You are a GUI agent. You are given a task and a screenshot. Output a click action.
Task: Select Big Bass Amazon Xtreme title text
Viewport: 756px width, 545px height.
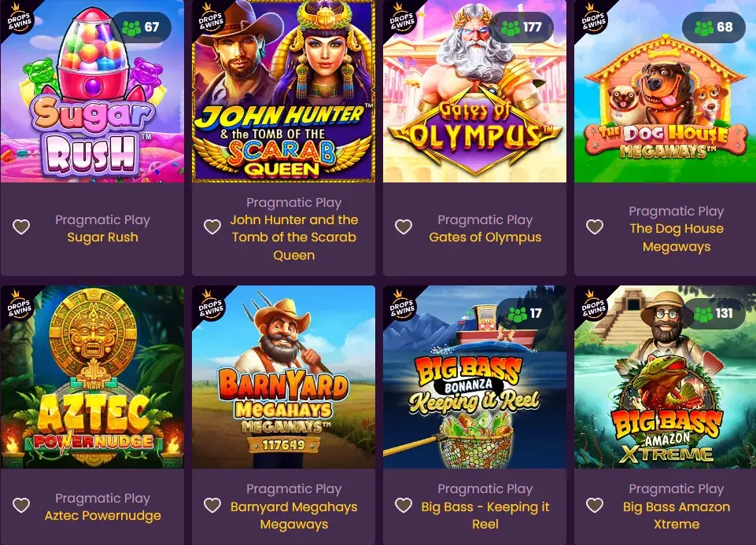677,516
